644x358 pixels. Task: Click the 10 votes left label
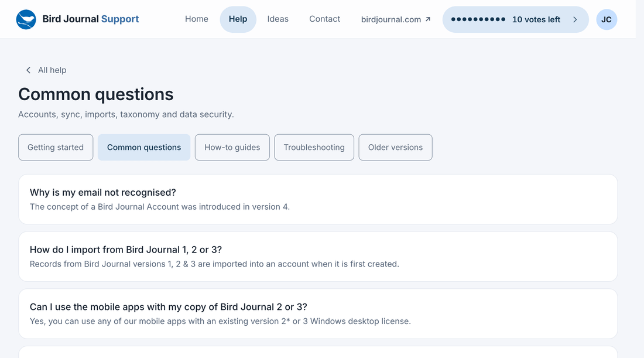pyautogui.click(x=536, y=19)
